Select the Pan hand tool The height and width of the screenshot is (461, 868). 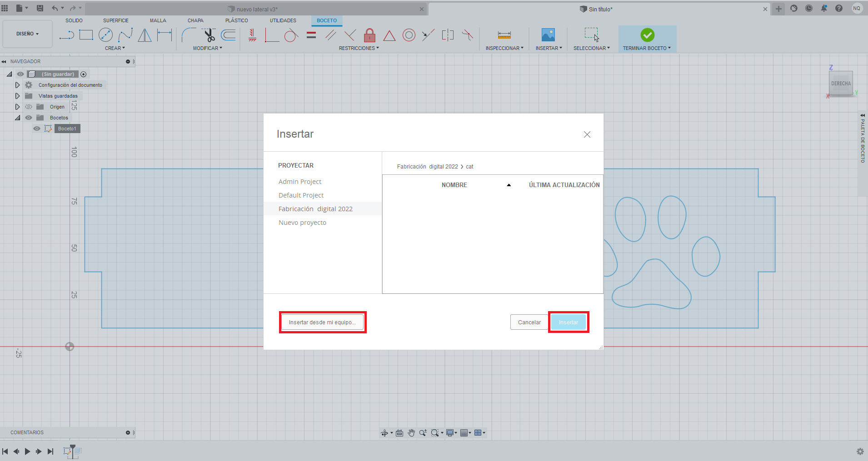[x=411, y=433]
